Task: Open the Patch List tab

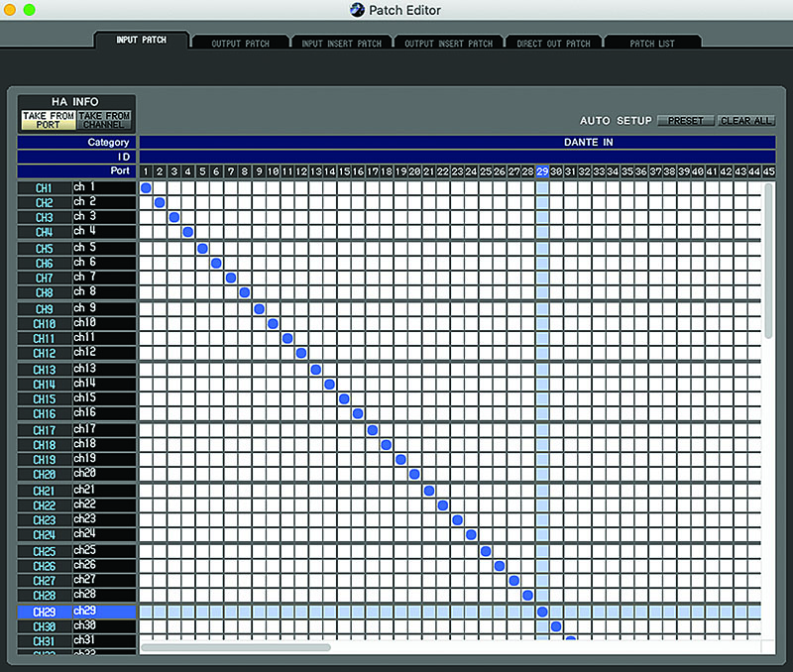Action: tap(652, 43)
